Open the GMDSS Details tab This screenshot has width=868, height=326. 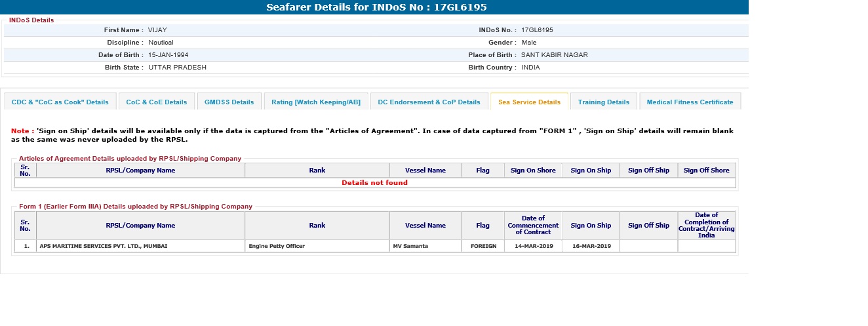click(229, 102)
